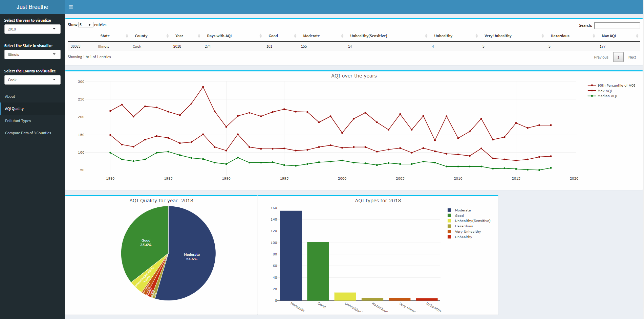The image size is (644, 319).
Task: Select the AQI Quality sidebar tab
Action: tap(33, 109)
